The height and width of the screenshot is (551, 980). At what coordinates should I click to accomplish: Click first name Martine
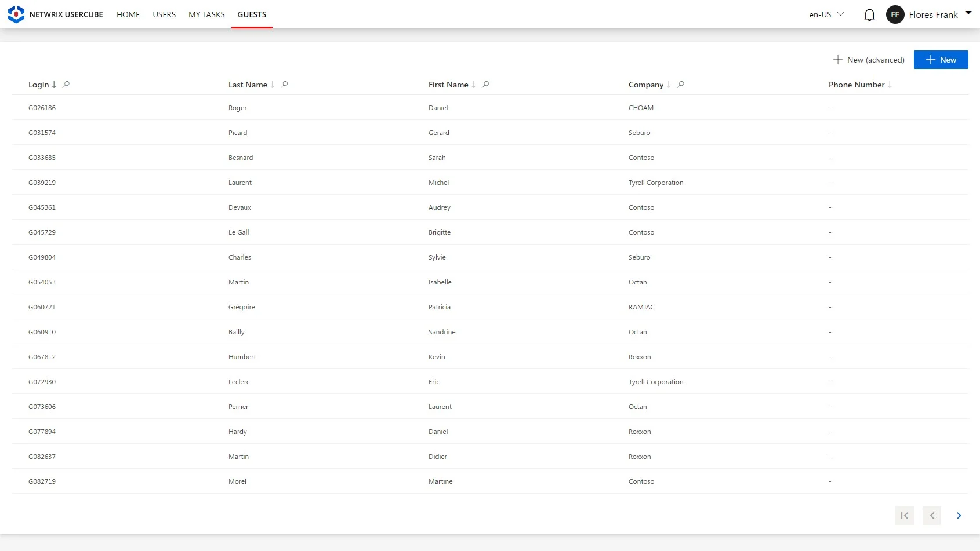point(441,481)
